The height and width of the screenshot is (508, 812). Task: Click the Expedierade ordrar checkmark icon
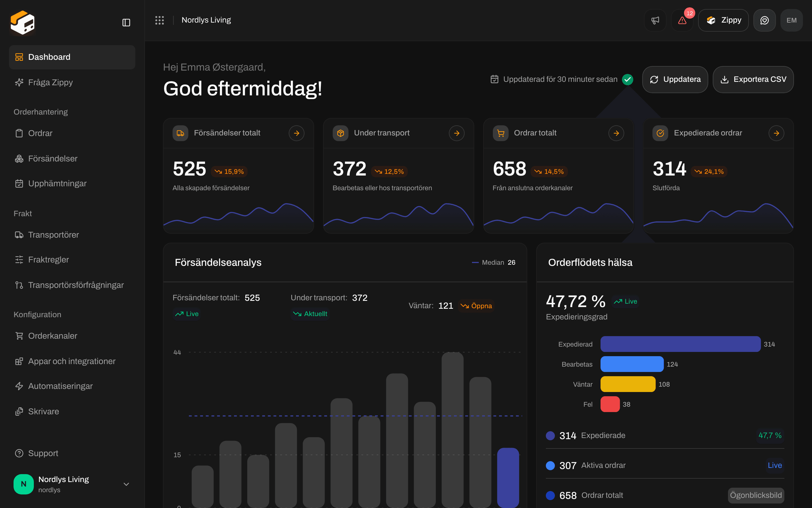(660, 133)
